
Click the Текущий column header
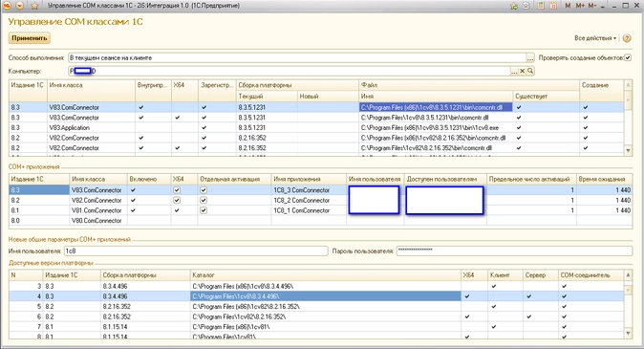tap(267, 97)
